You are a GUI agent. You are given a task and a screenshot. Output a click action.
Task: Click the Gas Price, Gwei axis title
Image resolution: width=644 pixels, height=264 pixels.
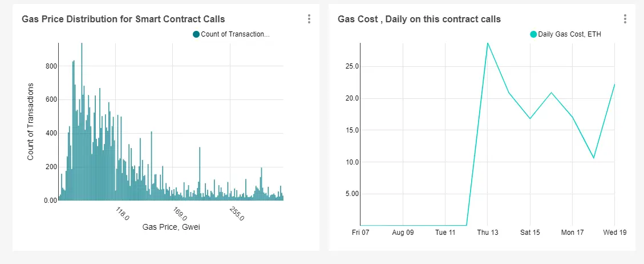pos(171,227)
